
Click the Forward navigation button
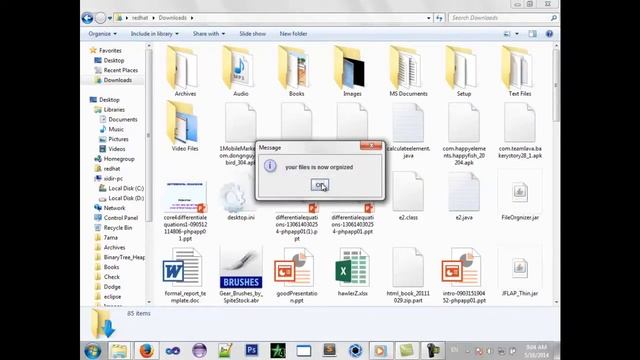pyautogui.click(x=100, y=18)
